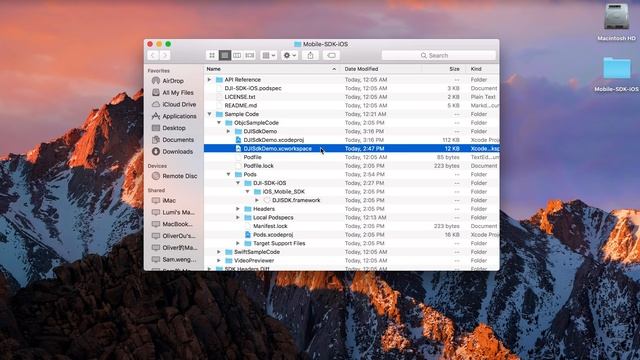The width and height of the screenshot is (640, 360).
Task: Select the DJISdkDemo.xcodeproj file
Action: click(x=351, y=140)
